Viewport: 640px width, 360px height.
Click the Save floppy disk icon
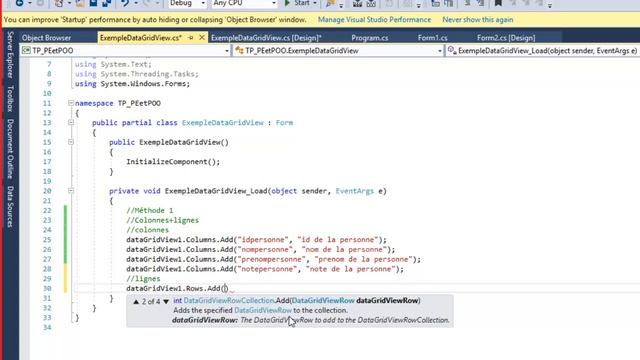93,3
